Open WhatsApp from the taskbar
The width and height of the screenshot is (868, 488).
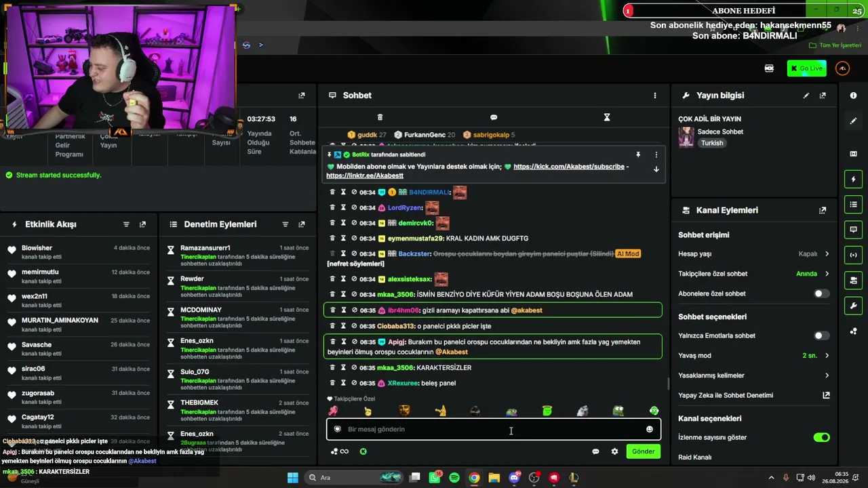point(435,478)
